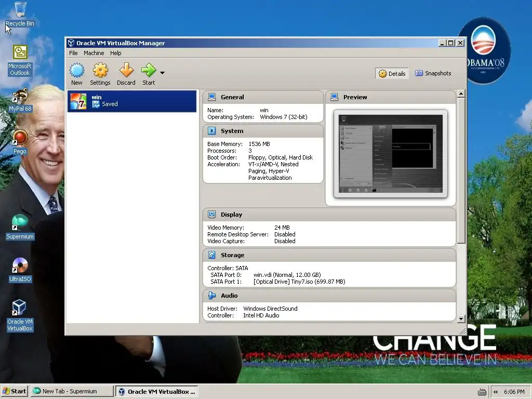532x399 pixels.
Task: Click the details pane scroll up arrow
Action: tap(461, 94)
